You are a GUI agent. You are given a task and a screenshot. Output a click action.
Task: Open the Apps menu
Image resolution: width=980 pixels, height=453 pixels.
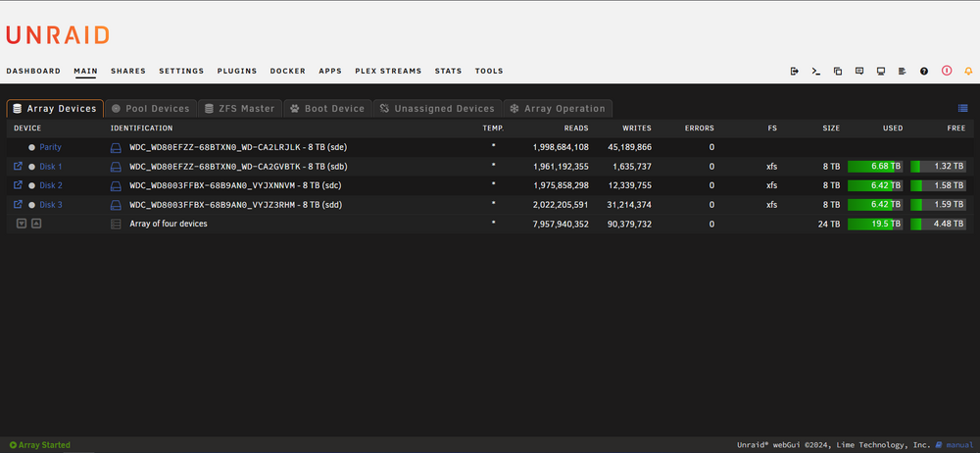[330, 72]
